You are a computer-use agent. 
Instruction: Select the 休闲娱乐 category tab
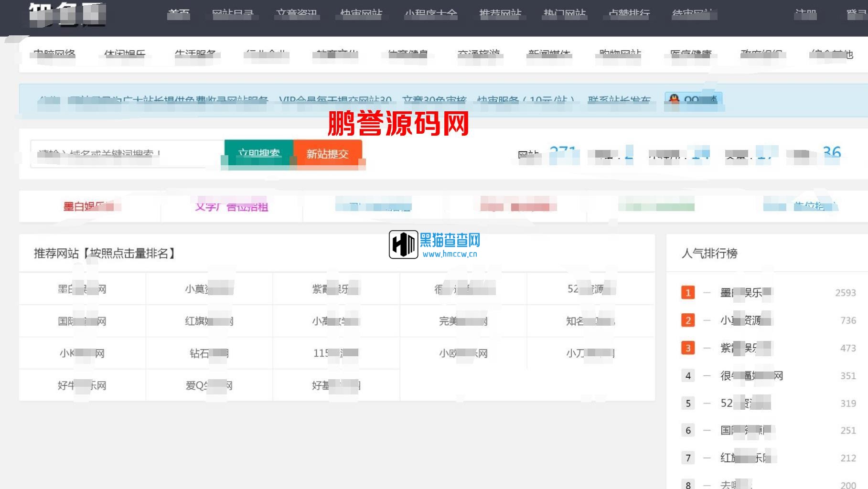point(125,54)
